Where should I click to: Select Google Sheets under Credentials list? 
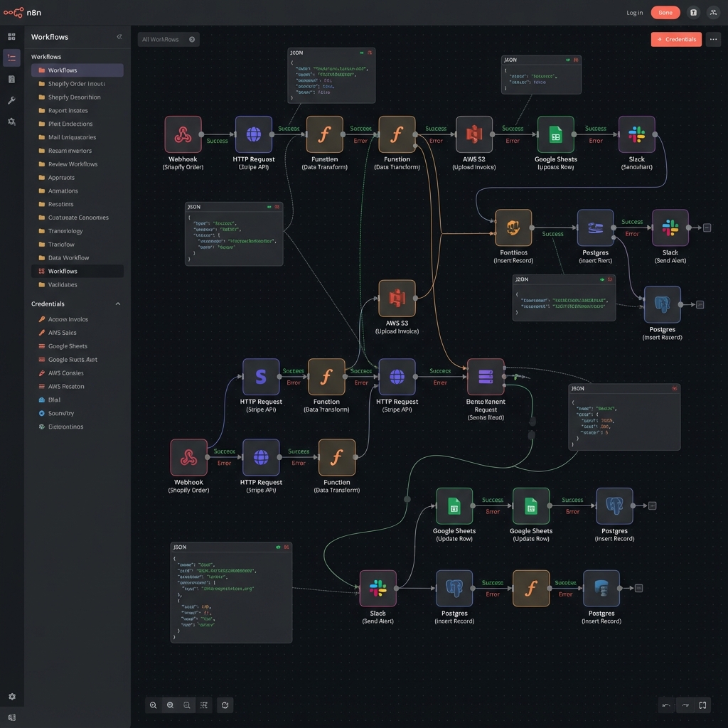click(x=68, y=346)
